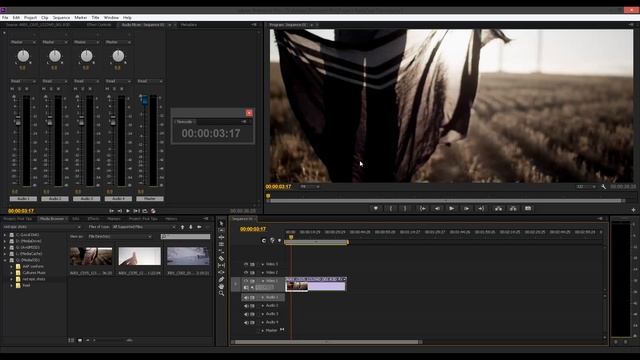
Task: Select the Zoom magnifier tool
Action: (x=221, y=293)
